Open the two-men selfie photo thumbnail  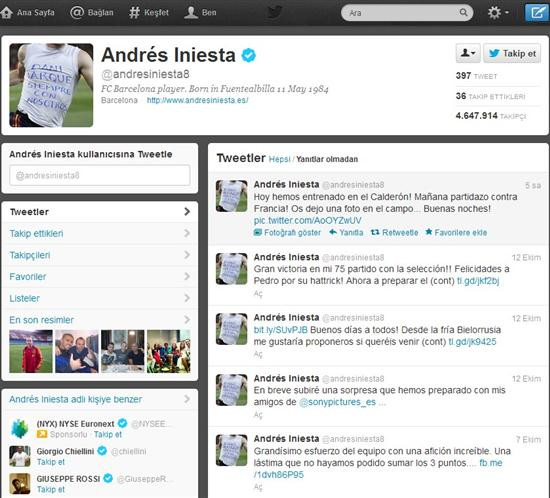pyautogui.click(x=77, y=351)
